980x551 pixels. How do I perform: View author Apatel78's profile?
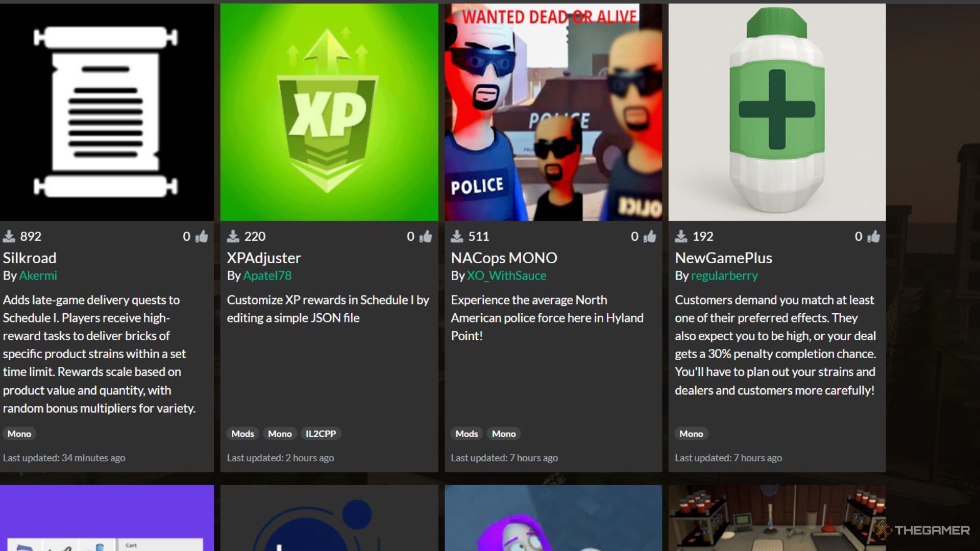pyautogui.click(x=267, y=275)
